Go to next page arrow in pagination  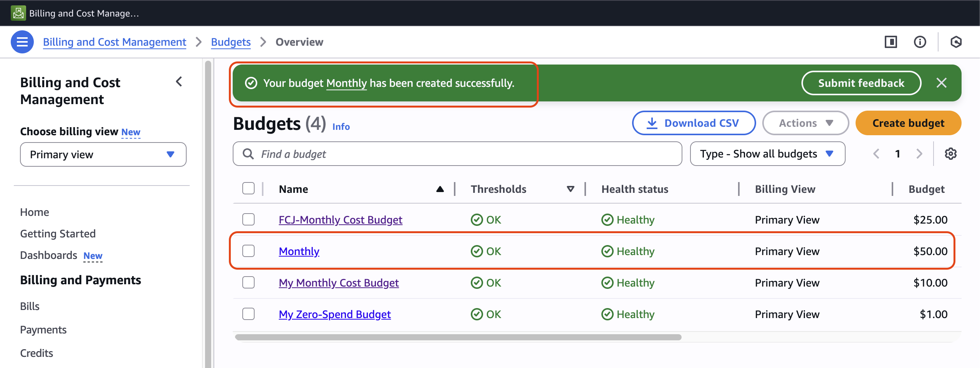[x=919, y=154]
